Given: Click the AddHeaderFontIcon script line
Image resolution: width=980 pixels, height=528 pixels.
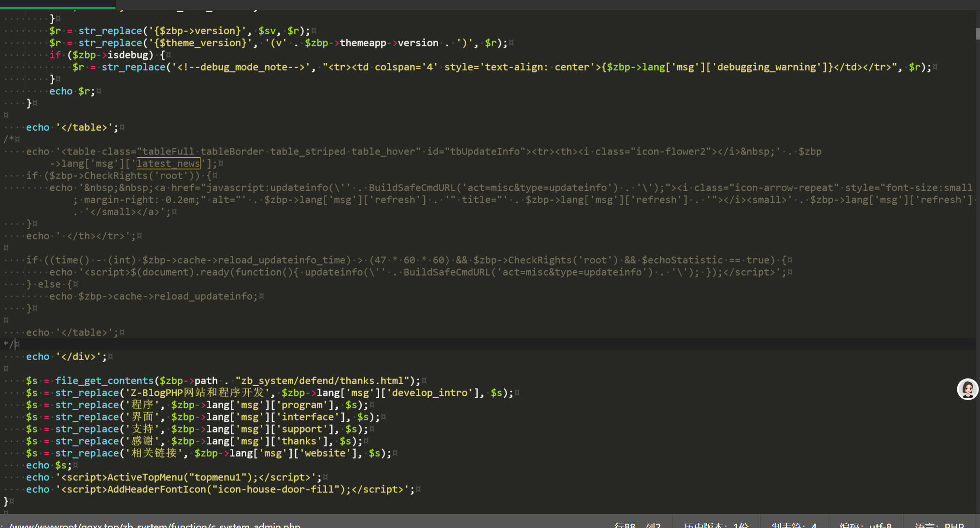Looking at the screenshot, I should coord(220,489).
